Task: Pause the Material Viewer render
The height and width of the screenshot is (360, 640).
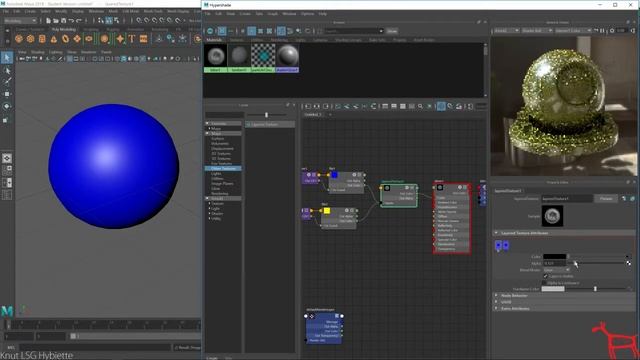Action: [603, 31]
